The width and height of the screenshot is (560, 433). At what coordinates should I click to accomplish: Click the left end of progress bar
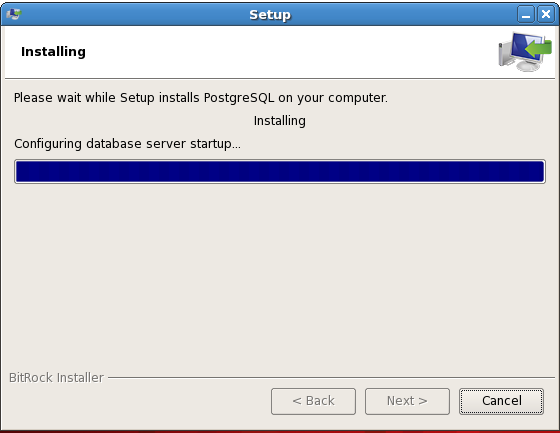22,171
